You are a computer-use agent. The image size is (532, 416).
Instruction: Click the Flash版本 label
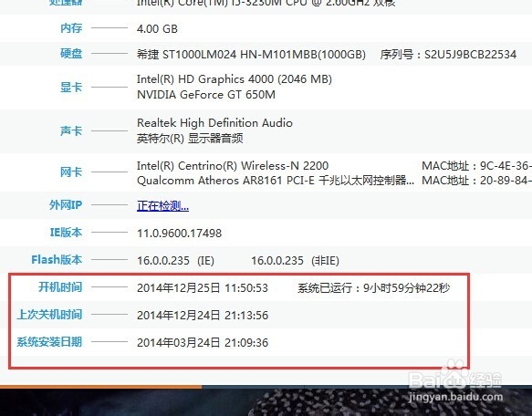coord(57,260)
